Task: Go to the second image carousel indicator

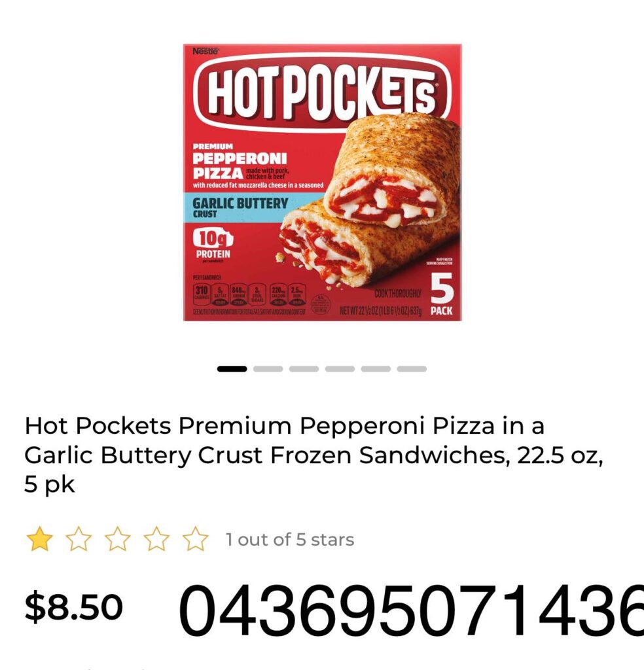Action: click(x=268, y=369)
